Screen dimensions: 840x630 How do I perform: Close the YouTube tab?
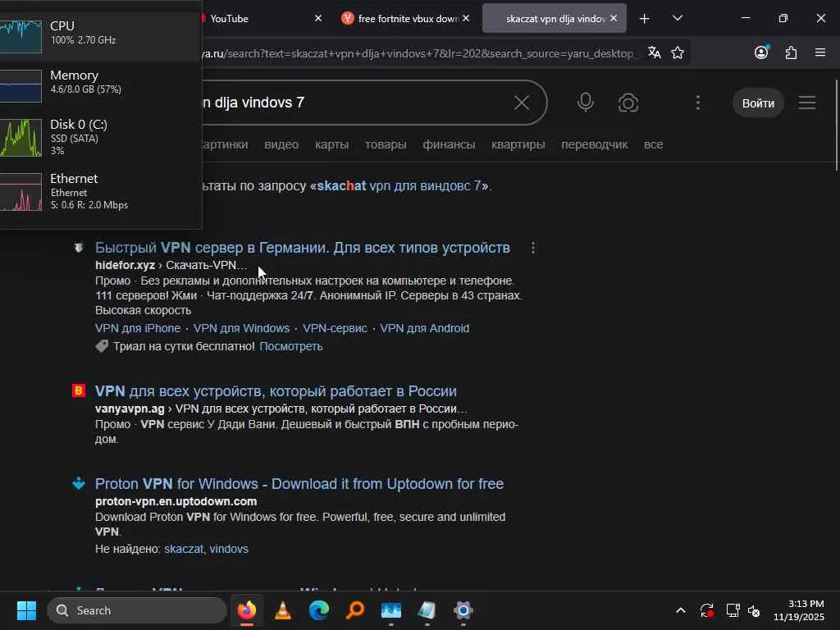point(317,18)
